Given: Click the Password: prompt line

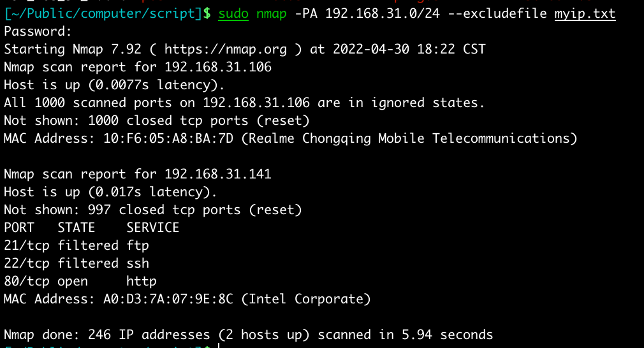Looking at the screenshot, I should pos(38,31).
